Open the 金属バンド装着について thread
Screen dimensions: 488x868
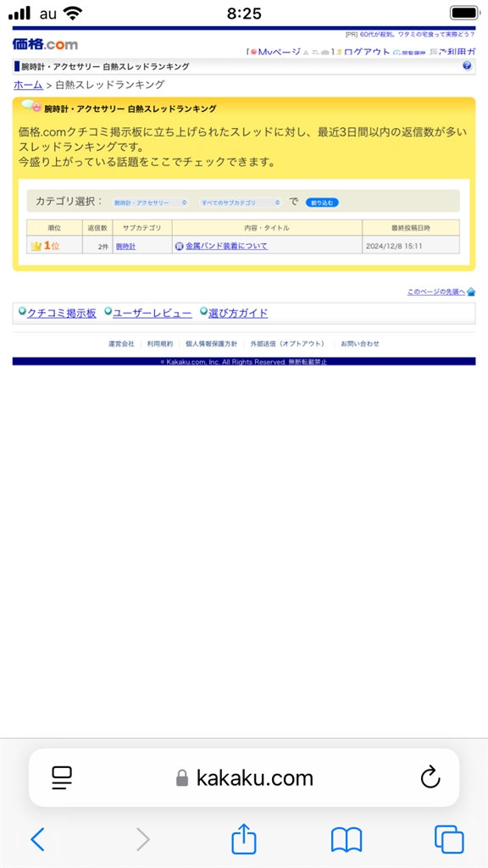[226, 246]
